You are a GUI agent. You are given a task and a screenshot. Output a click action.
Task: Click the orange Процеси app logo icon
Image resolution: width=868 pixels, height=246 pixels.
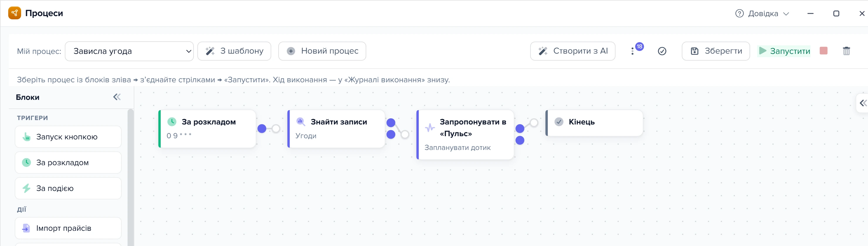(14, 13)
